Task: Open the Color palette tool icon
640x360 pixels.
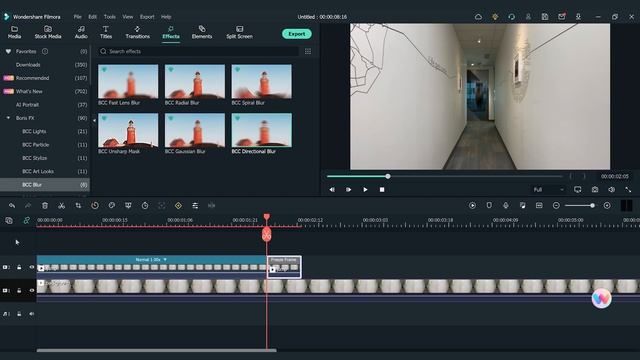Action: point(111,206)
